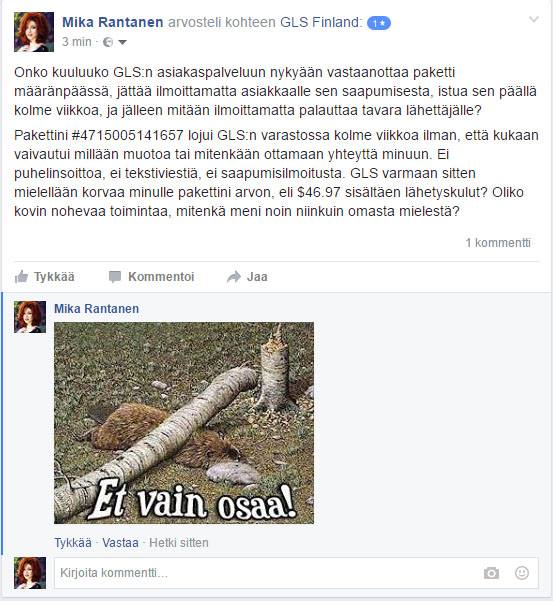The width and height of the screenshot is (553, 601).
Task: Click commenter Mika Rantanen name link
Action: 97,309
